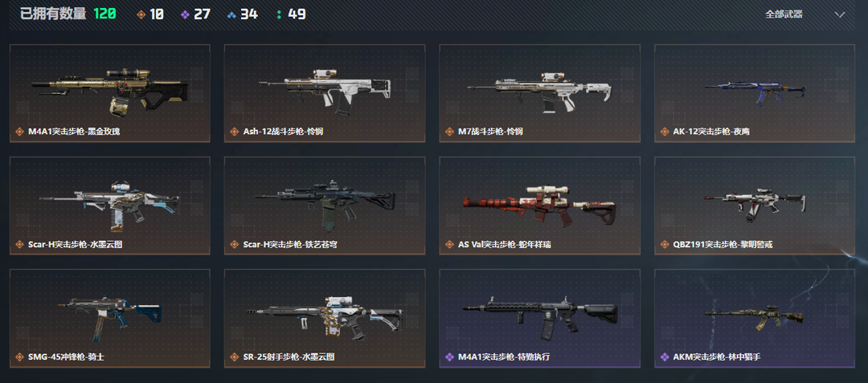The image size is (868, 383).
Task: Choose the Scar-H突击步枪-水墨云图 skin card
Action: click(x=109, y=206)
